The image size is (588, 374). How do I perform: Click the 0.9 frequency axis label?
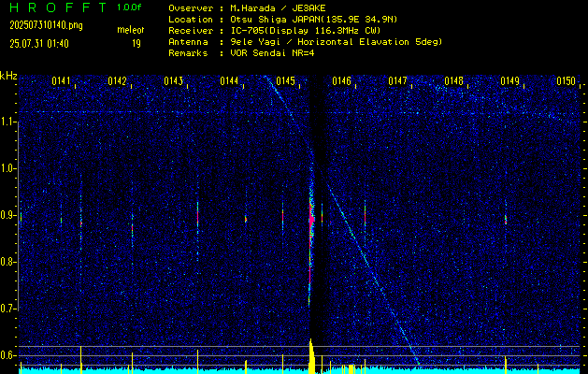pos(8,215)
